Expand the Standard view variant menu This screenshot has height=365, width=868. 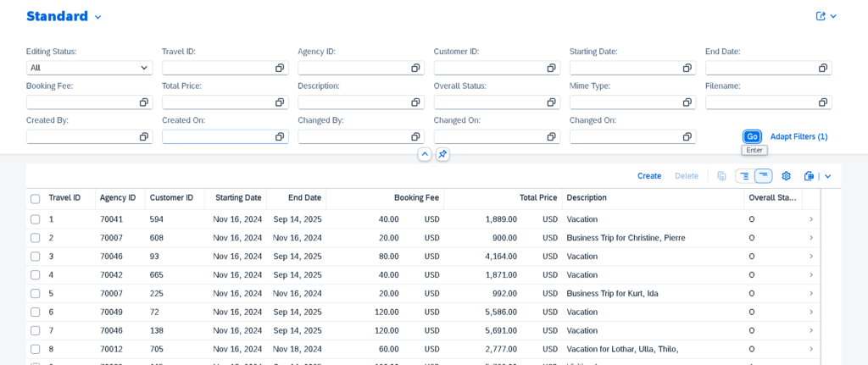coord(97,17)
